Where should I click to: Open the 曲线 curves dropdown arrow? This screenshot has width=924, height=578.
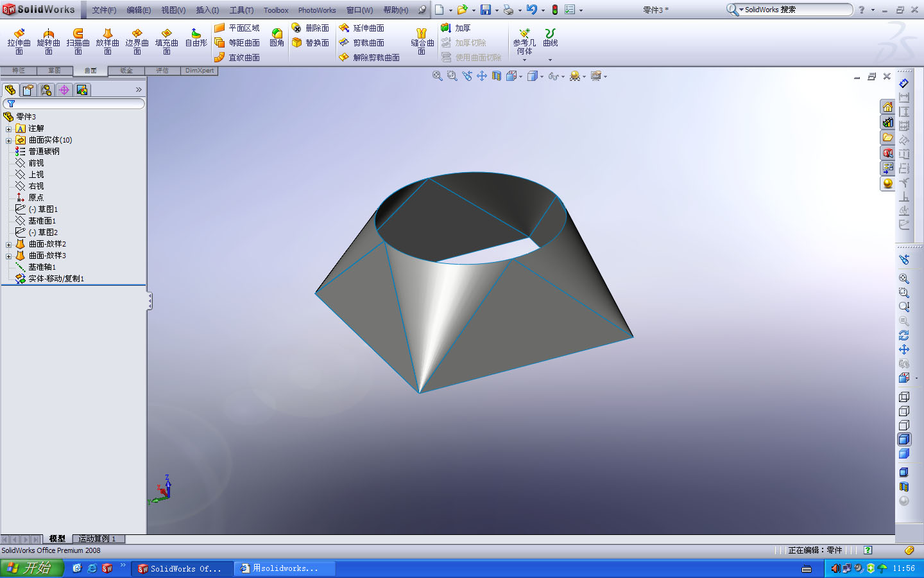point(551,60)
